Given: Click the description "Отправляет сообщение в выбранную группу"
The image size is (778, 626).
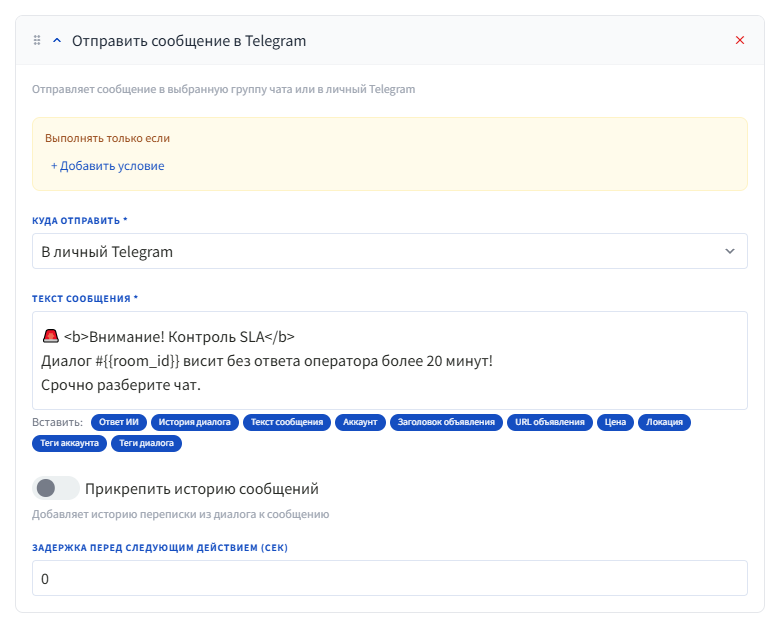Looking at the screenshot, I should click(x=223, y=89).
